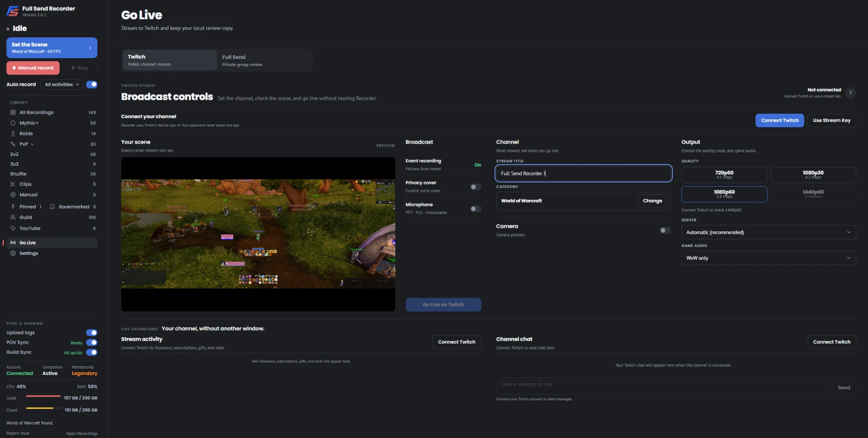Click the Full Send Recorder logo icon
The image size is (868, 438).
[12, 11]
